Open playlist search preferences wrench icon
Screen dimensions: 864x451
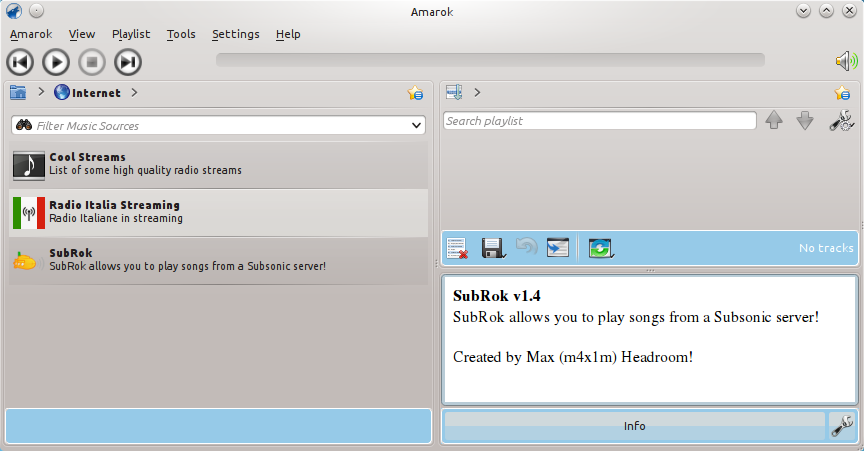point(842,120)
